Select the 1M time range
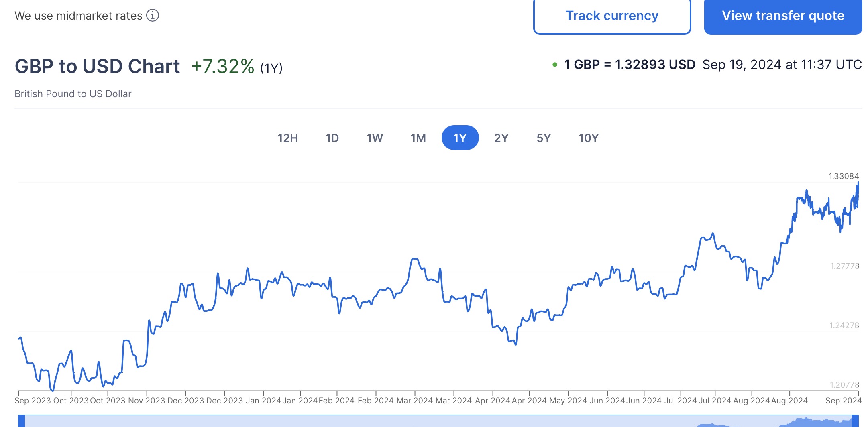 [418, 138]
